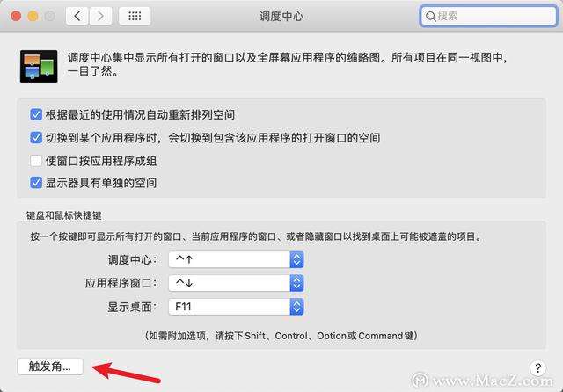Go back using the left arrow button
Viewport: 563px width, 392px height.
click(77, 16)
